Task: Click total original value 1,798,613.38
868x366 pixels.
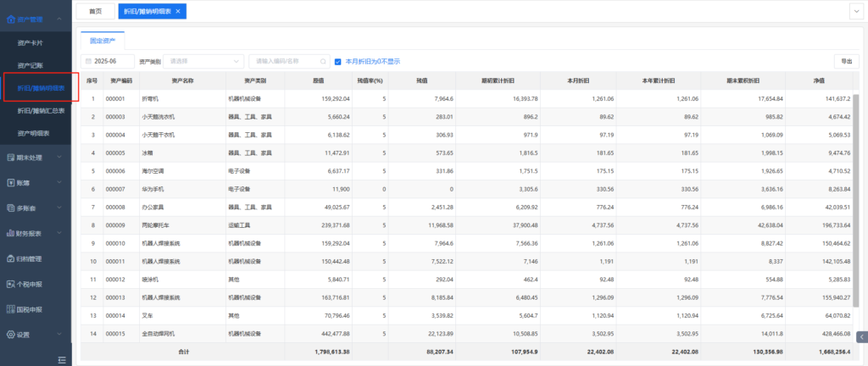Action: (x=332, y=352)
